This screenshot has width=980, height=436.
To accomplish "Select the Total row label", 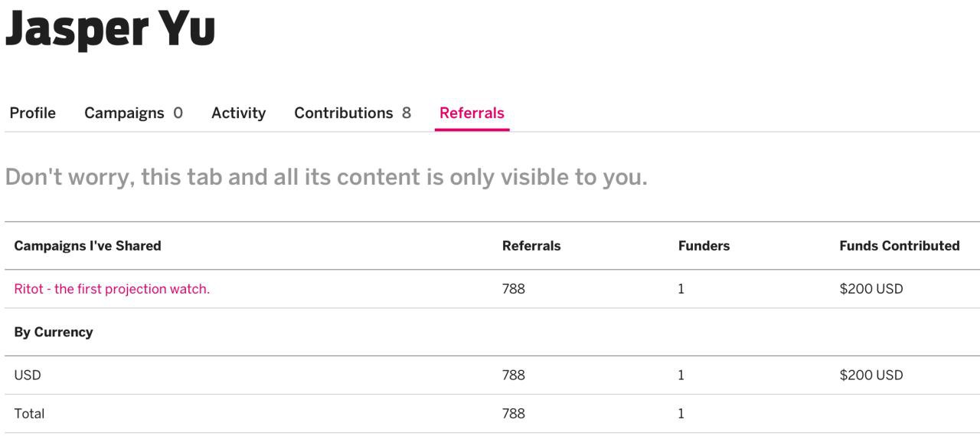I will [x=29, y=414].
